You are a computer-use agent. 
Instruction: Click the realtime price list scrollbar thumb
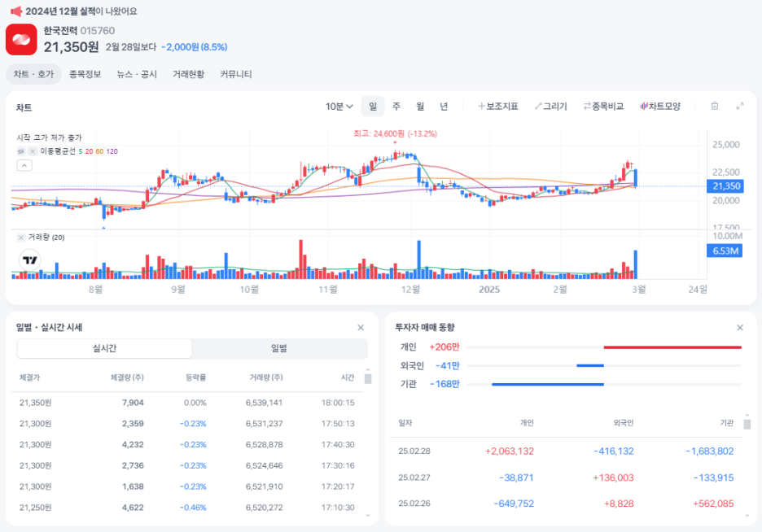point(368,378)
